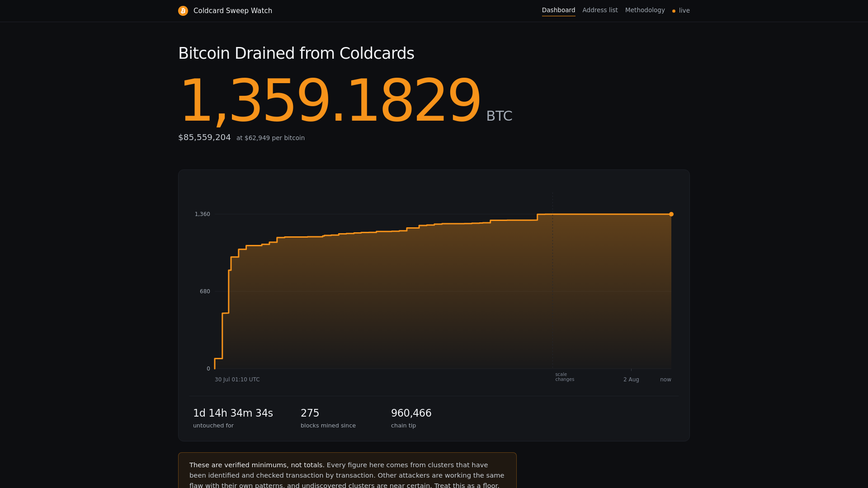Image resolution: width=868 pixels, height=488 pixels.
Task: Click the "chain tip" caption
Action: [x=403, y=426]
